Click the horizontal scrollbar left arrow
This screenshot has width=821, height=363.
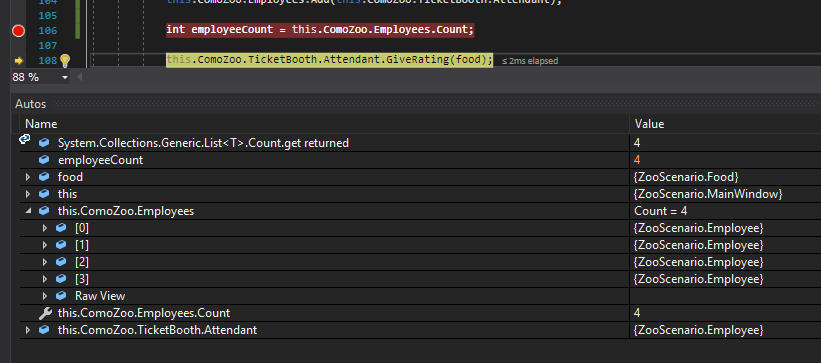(x=80, y=78)
